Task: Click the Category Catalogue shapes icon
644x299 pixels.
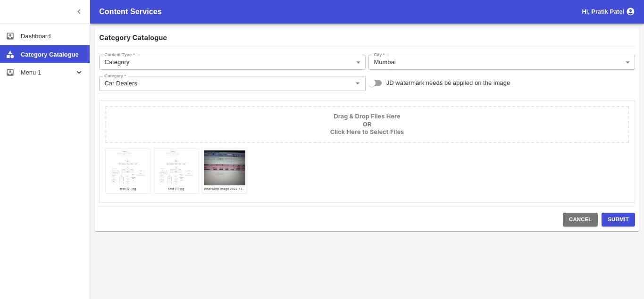Action: [x=10, y=55]
